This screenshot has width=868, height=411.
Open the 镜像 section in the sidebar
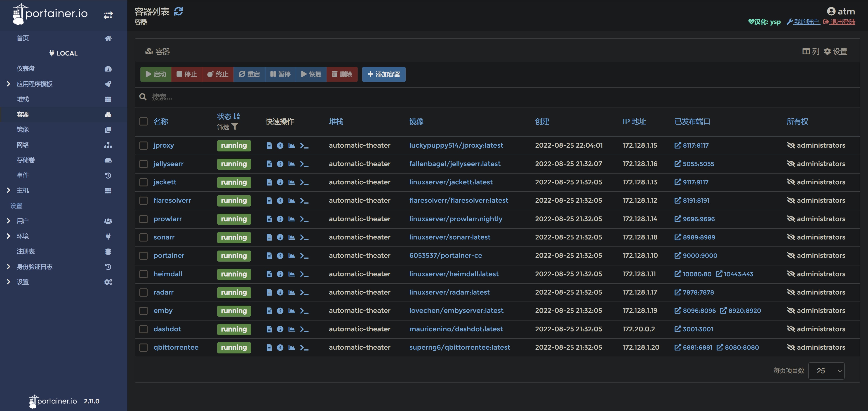[23, 129]
